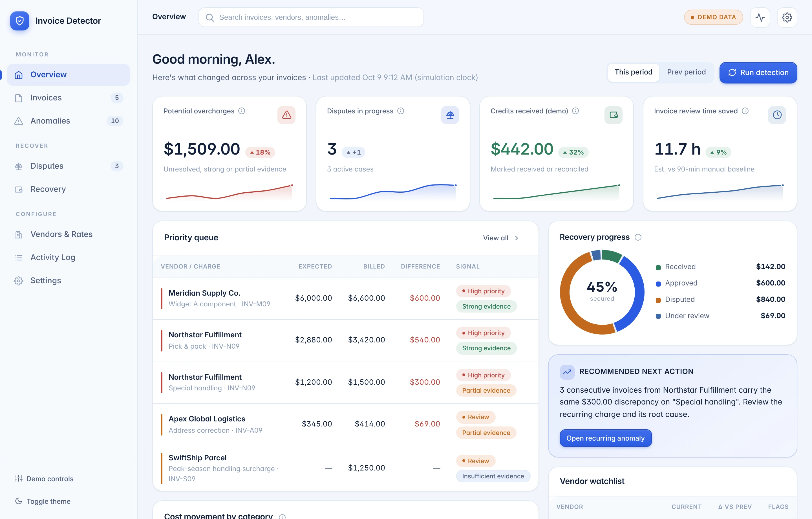Open the SwiftShip Parcel row
The height and width of the screenshot is (519, 812).
[x=345, y=469]
